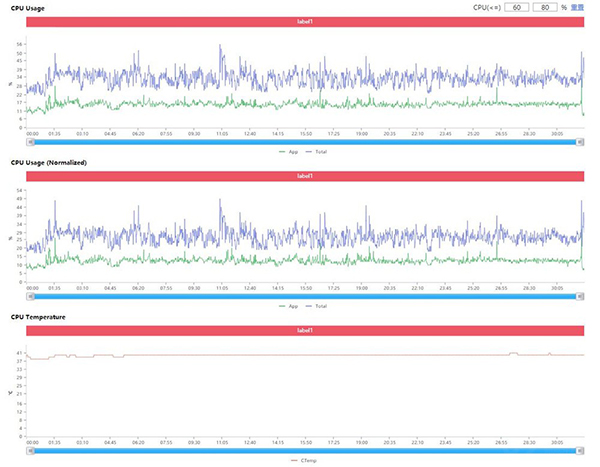Click left zoom handle under CPU Usage chart
Viewport: 600px width, 467px height.
pos(30,141)
